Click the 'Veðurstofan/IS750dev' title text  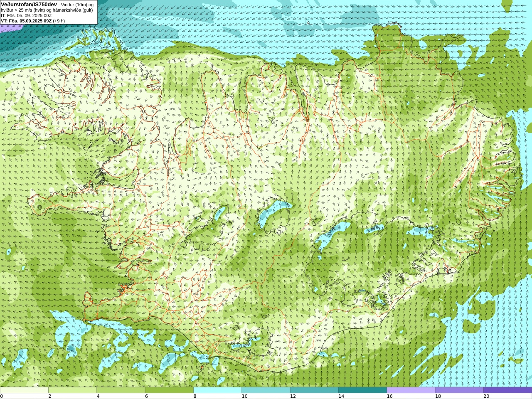[29, 4]
